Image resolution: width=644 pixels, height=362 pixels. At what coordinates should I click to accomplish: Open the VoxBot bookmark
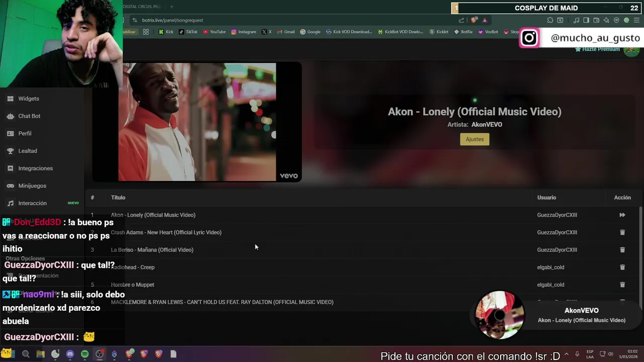click(488, 32)
